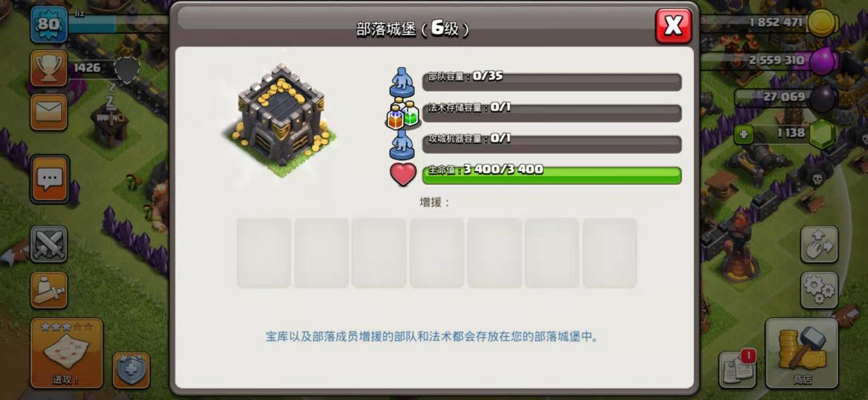Image resolution: width=868 pixels, height=400 pixels.
Task: Tap the purple elixir resource counter
Action: pos(782,61)
